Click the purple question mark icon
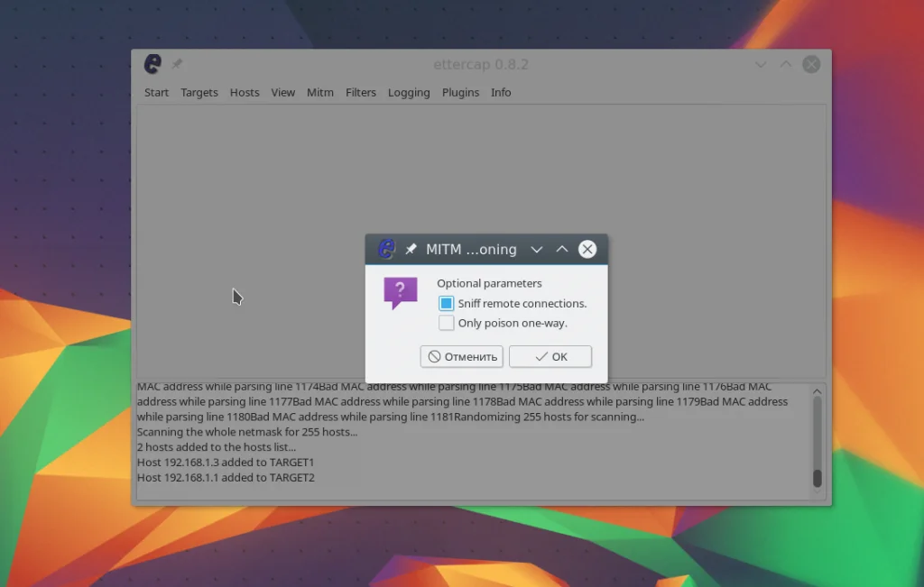924x587 pixels. 401,293
